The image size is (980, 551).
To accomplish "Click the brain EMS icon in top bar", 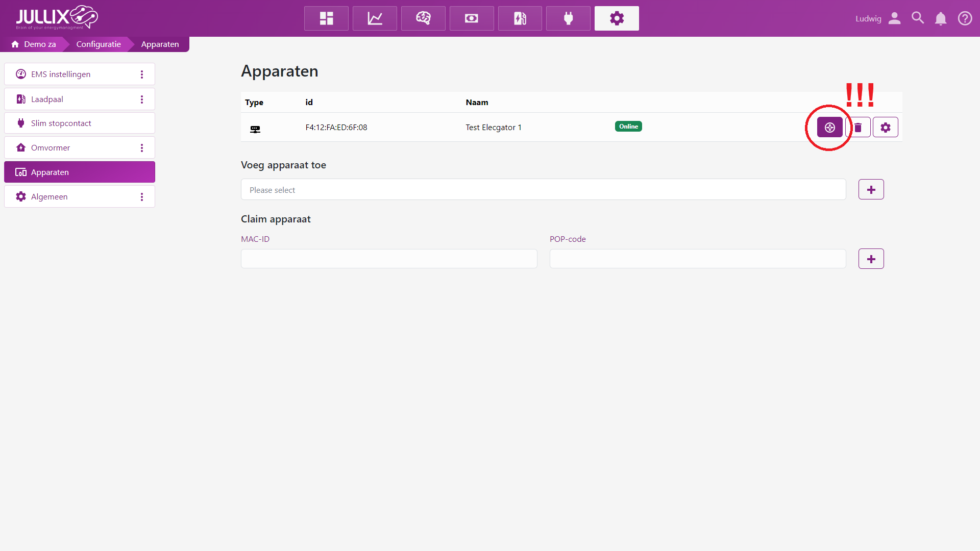I will tap(423, 18).
